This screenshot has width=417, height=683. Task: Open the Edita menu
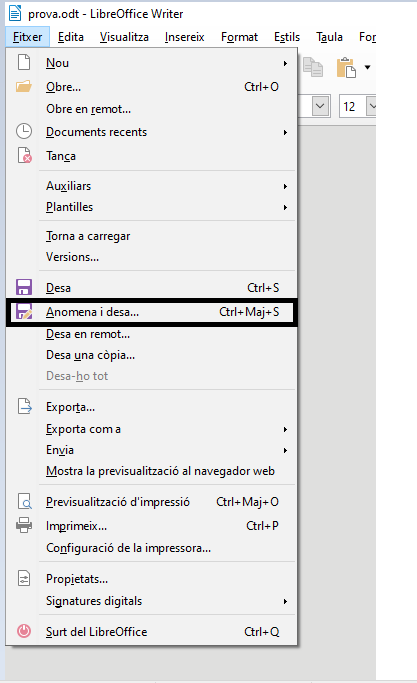[x=70, y=37]
